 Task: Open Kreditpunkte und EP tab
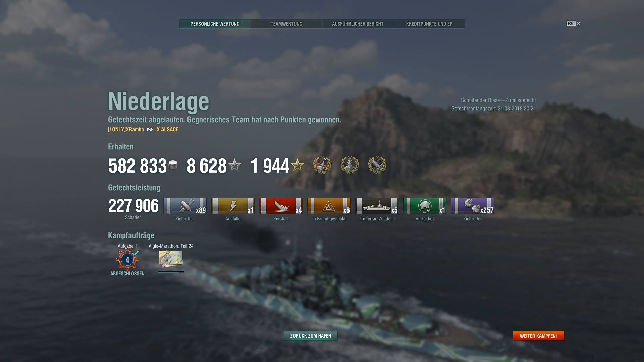tap(429, 24)
